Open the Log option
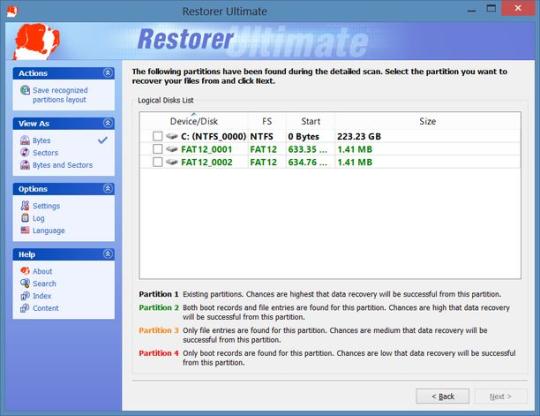Screen dimensions: 540x416 [x=38, y=218]
